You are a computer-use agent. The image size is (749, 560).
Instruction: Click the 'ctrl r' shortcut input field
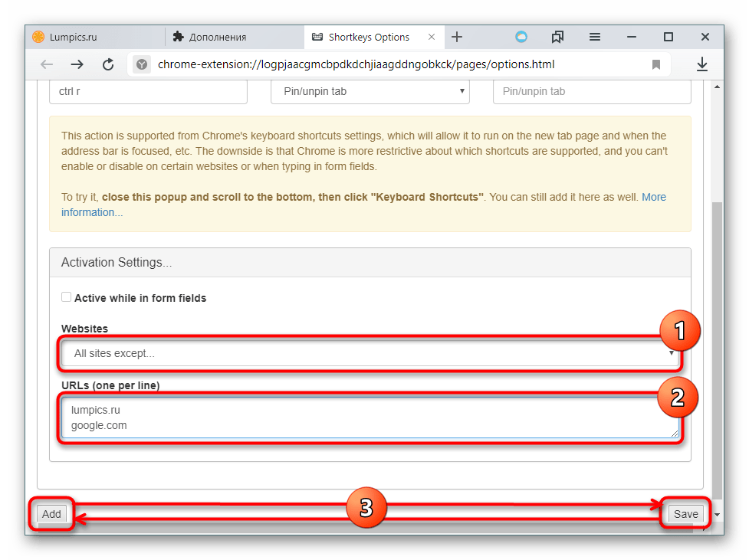[x=148, y=91]
